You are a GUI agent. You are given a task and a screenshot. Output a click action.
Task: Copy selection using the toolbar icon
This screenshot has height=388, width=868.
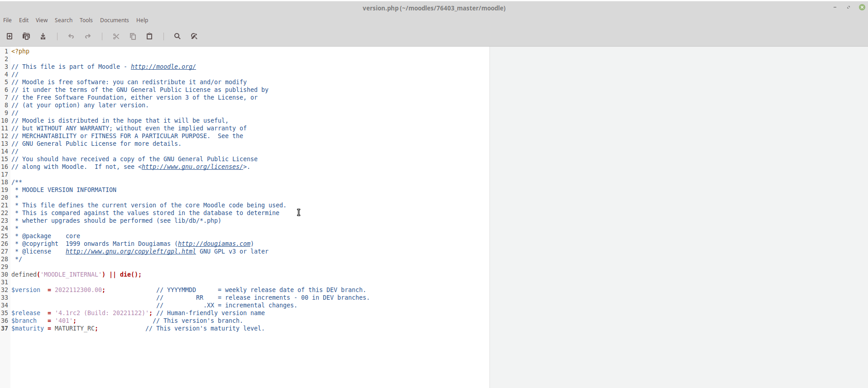pos(133,36)
